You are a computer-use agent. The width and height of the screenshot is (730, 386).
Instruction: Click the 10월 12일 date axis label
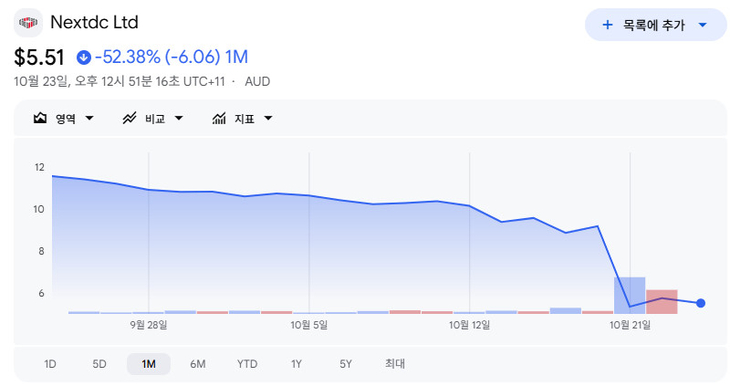pos(469,325)
